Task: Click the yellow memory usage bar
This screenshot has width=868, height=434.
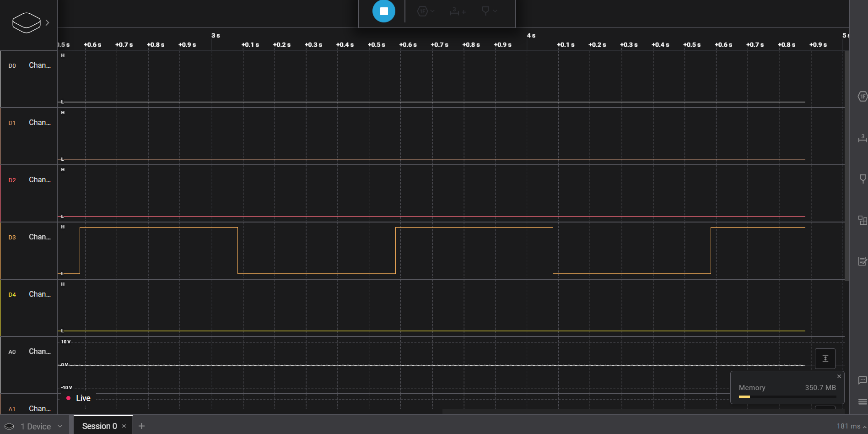Action: click(745, 396)
